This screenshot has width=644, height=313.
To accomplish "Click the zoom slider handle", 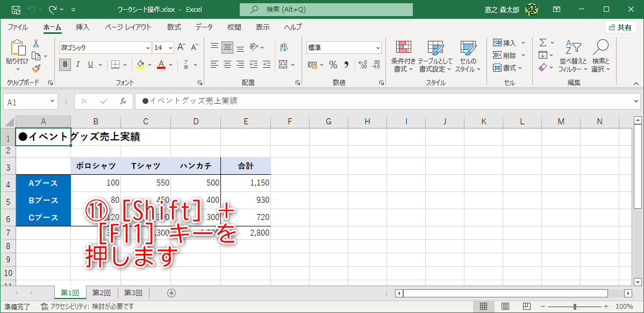I will 575,307.
